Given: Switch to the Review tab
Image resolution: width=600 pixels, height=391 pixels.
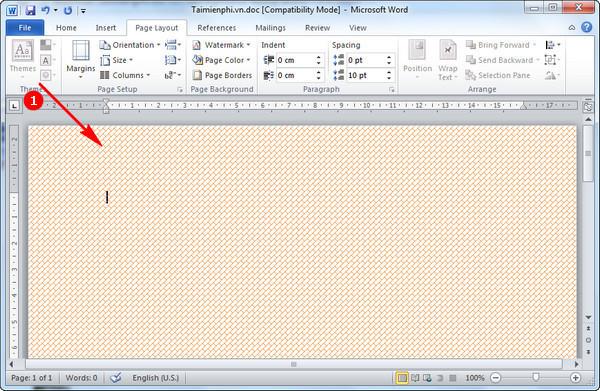Looking at the screenshot, I should point(317,28).
